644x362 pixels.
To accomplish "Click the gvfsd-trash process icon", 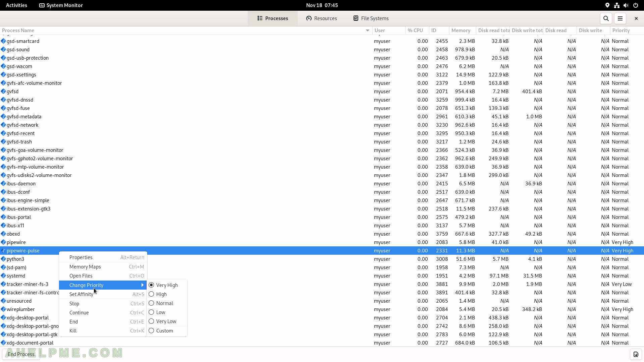I will click(3, 142).
